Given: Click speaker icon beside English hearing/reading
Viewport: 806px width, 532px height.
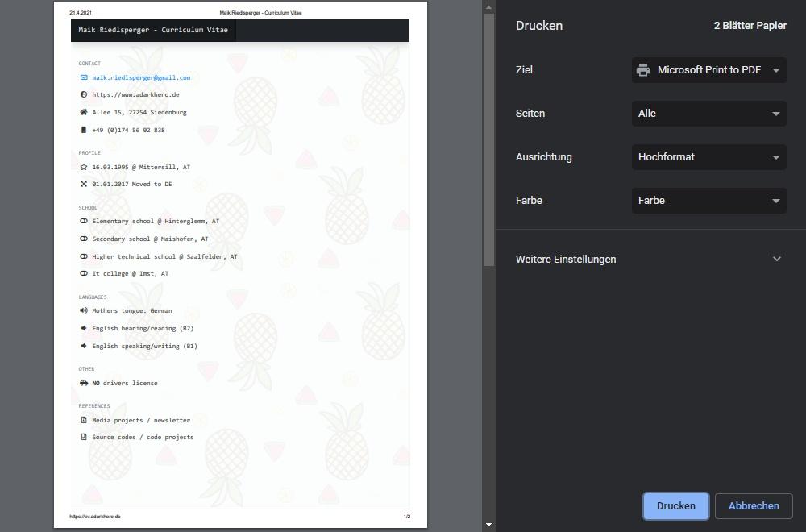Looking at the screenshot, I should [x=84, y=328].
